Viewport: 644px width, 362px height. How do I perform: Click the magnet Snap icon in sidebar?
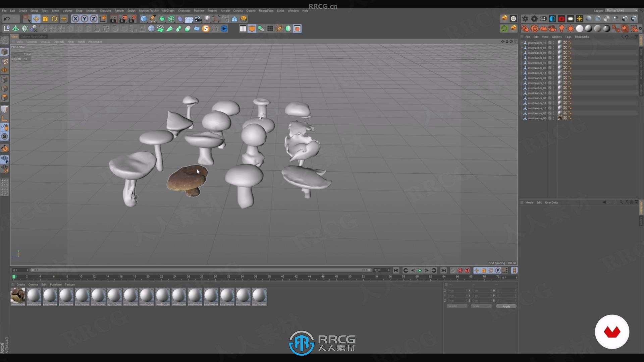4,148
